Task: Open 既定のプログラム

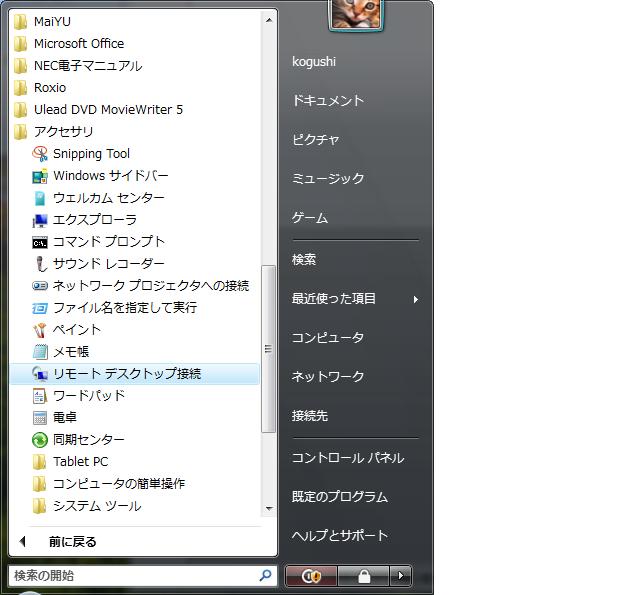Action: 340,497
